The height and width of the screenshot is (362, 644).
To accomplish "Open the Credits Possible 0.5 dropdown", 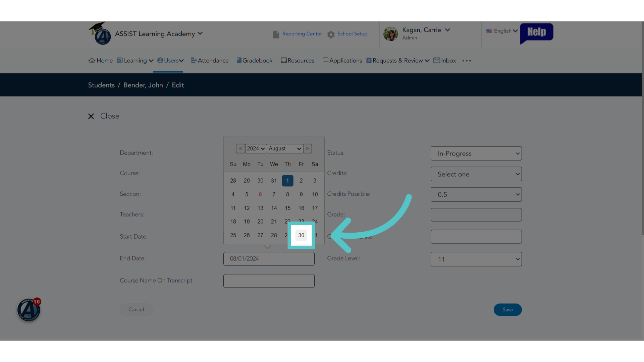I will pos(476,194).
